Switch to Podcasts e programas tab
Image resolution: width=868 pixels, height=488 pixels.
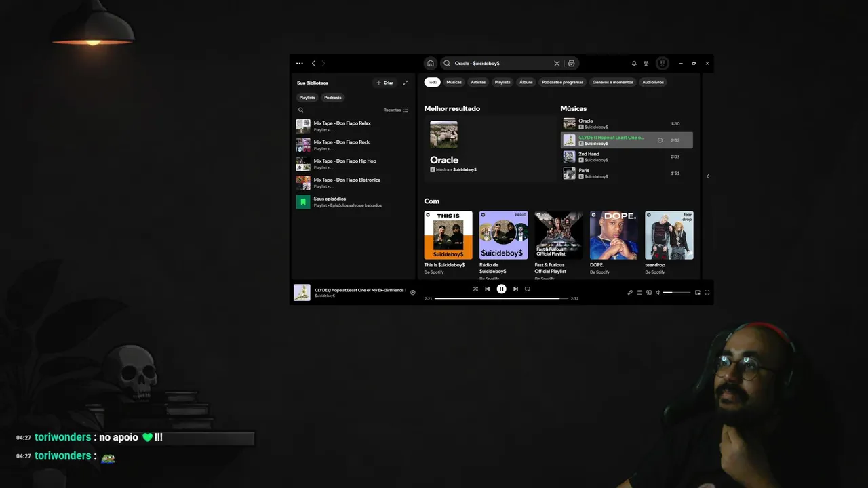click(x=563, y=82)
